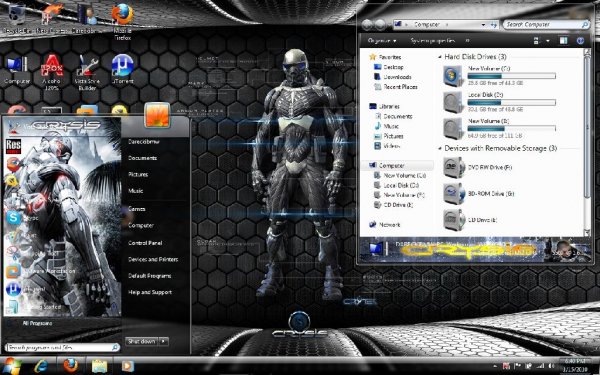Launch the uTorrent desktop shortcut
Viewport: 600px width, 375px height.
click(122, 70)
